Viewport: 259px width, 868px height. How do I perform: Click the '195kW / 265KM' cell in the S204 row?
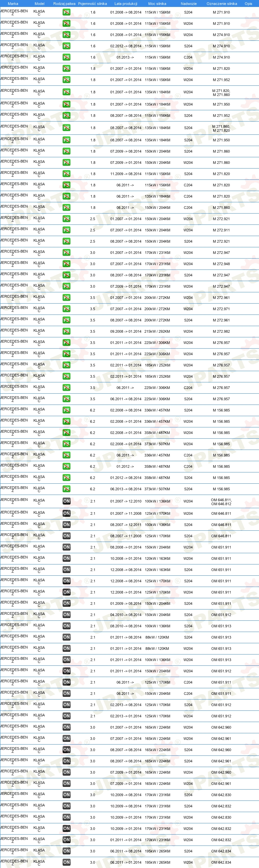(x=157, y=851)
